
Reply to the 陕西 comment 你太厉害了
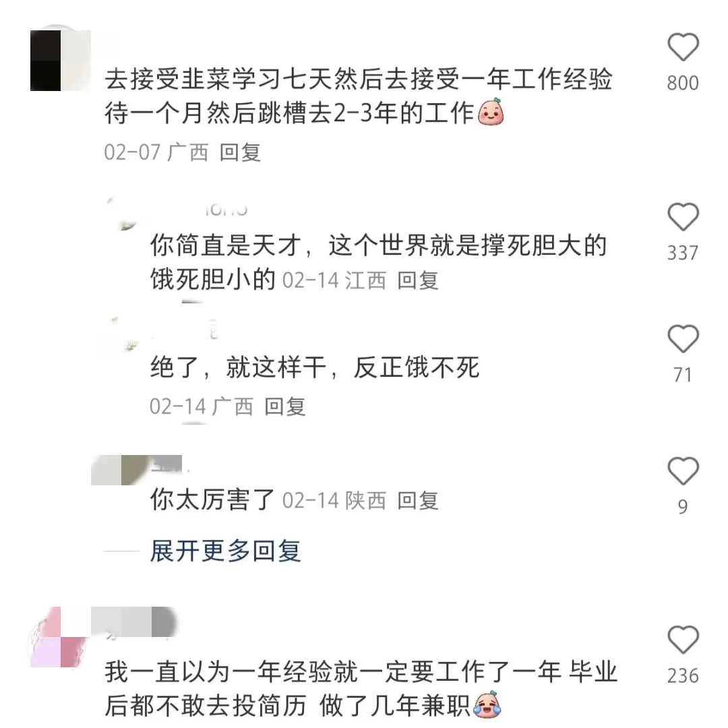pyautogui.click(x=418, y=500)
